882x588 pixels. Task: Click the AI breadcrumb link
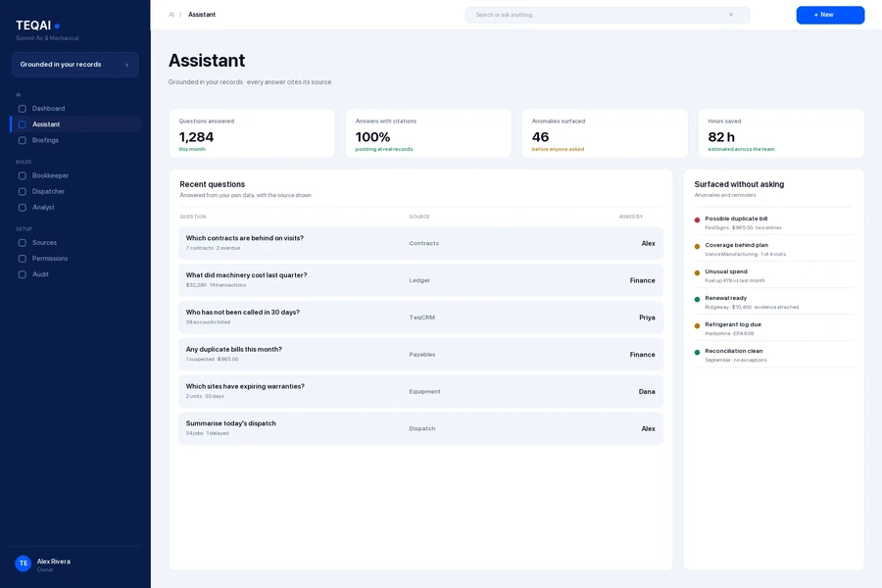[171, 15]
